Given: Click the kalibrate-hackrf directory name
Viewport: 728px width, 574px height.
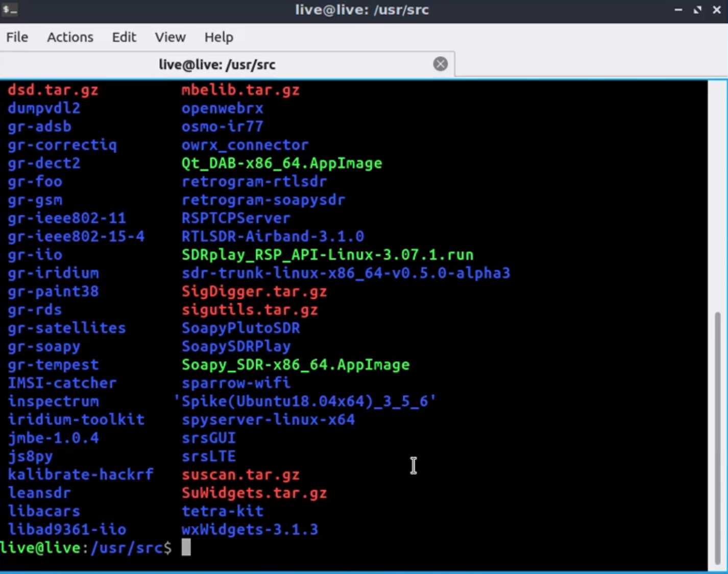Looking at the screenshot, I should click(81, 474).
